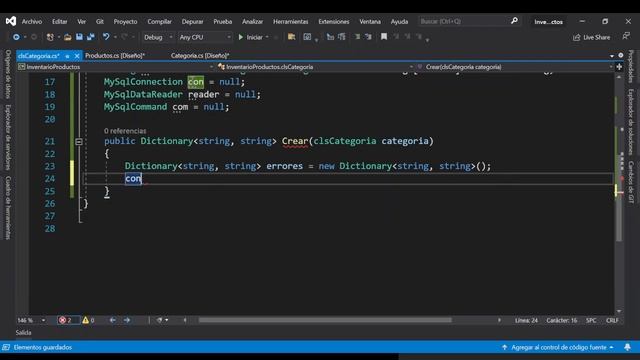
Task: Click line number 26 in the gutter
Action: pos(50,204)
